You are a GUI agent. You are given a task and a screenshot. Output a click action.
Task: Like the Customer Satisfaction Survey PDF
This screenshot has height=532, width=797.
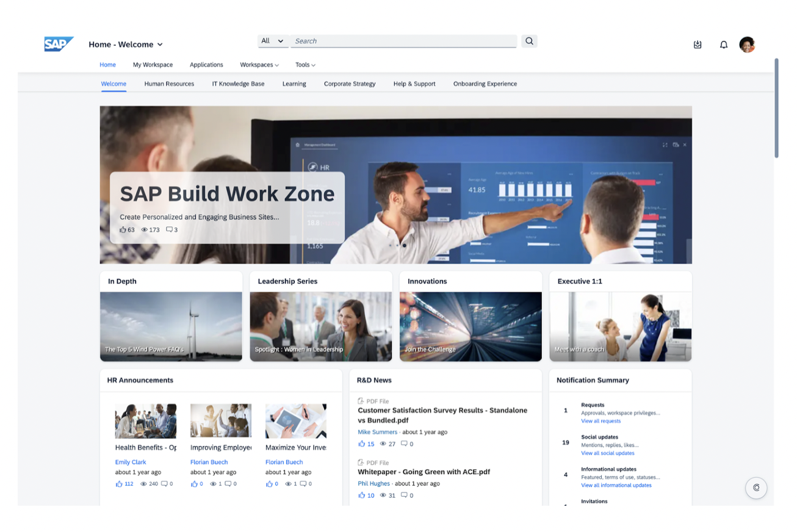[x=361, y=444]
